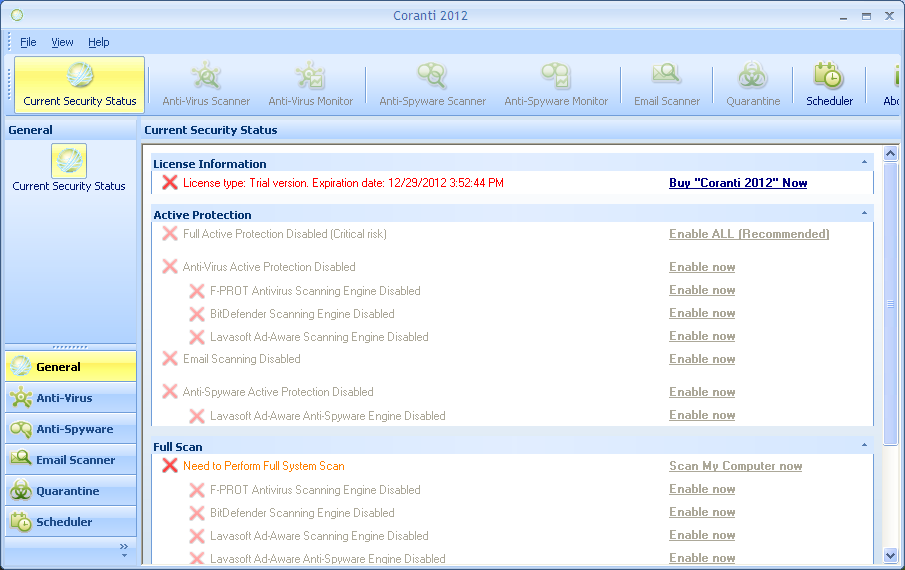Enable Lavasoft Ad-Aware Scanning Engine under Full Scan
This screenshot has height=570, width=905.
tap(702, 535)
